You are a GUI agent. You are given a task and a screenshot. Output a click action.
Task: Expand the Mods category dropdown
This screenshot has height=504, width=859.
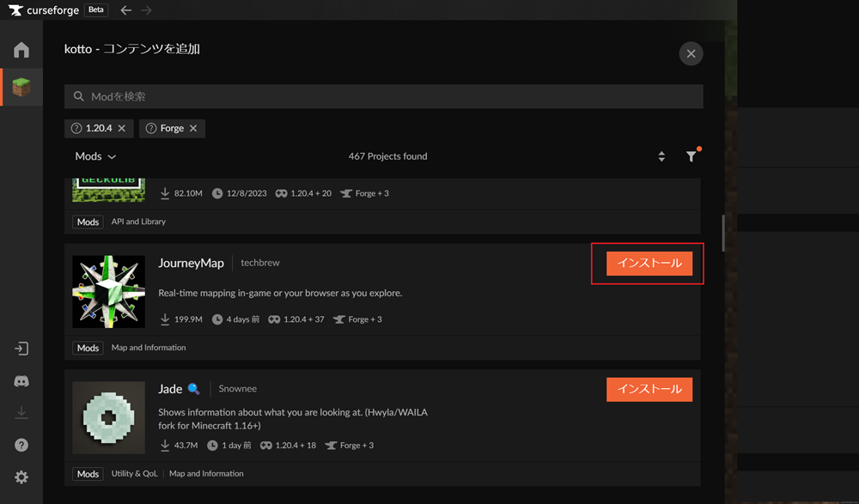[95, 156]
